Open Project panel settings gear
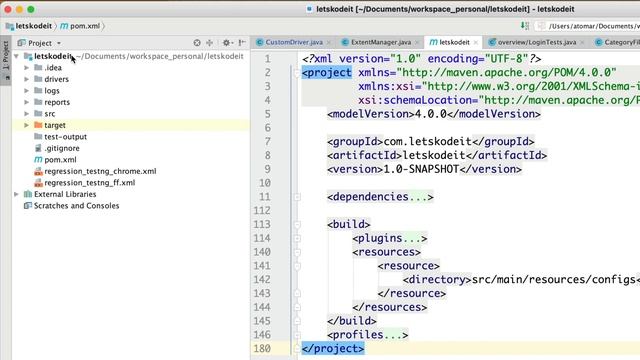 [x=227, y=42]
